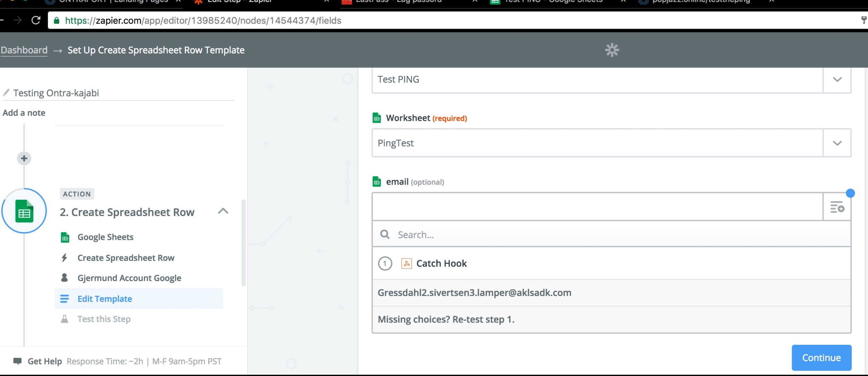Click the small Google Sheets sidebar icon
Screen dimensions: 868x376
coord(65,237)
